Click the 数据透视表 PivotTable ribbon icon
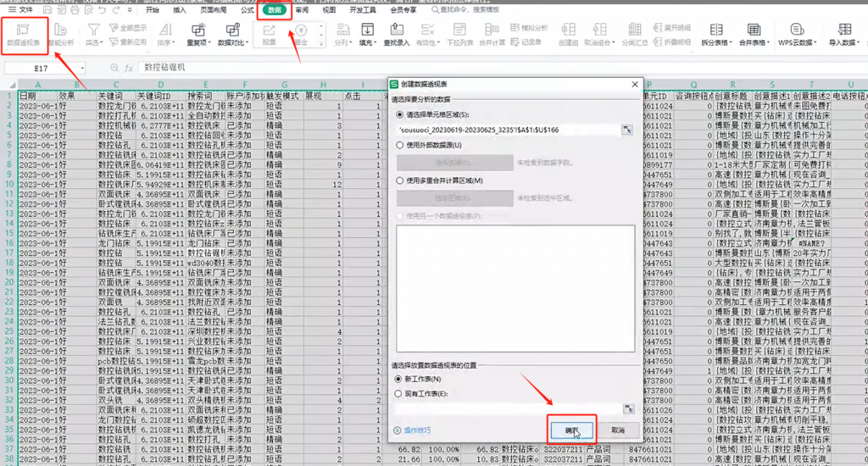The image size is (868, 466). click(x=23, y=30)
